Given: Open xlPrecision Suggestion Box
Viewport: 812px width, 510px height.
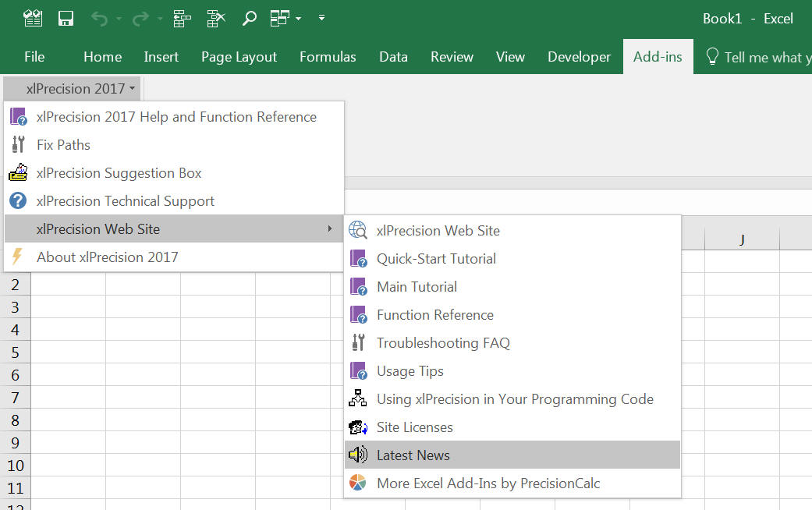Looking at the screenshot, I should click(174, 172).
